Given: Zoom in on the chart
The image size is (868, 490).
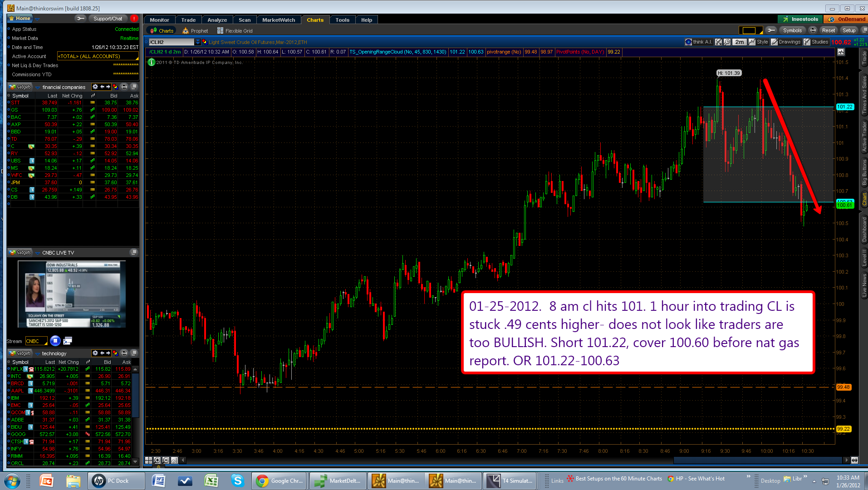Looking at the screenshot, I should (157, 460).
